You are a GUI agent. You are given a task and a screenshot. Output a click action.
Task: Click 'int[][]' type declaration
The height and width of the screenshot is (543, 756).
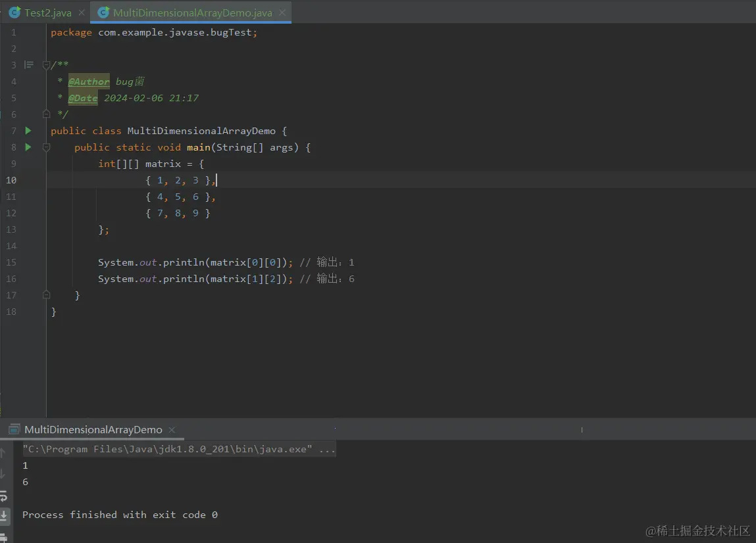tap(118, 164)
